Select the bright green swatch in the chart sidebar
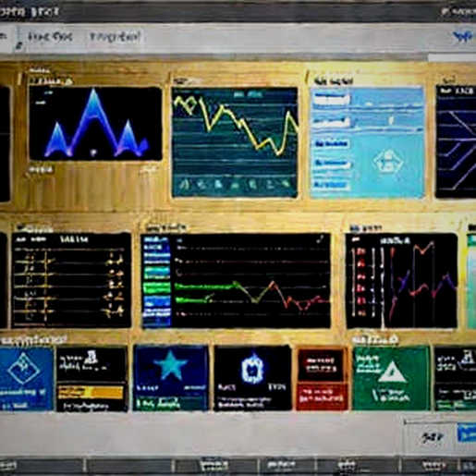The image size is (476, 476). point(156,287)
